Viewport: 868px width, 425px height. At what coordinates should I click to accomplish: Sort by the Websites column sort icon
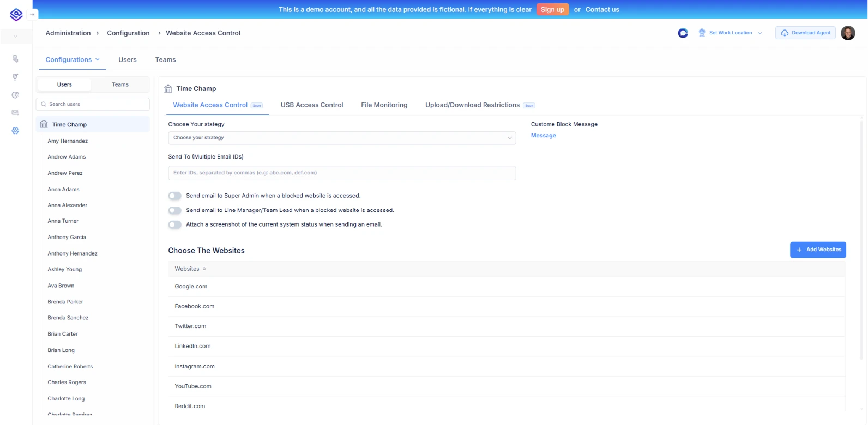[204, 269]
